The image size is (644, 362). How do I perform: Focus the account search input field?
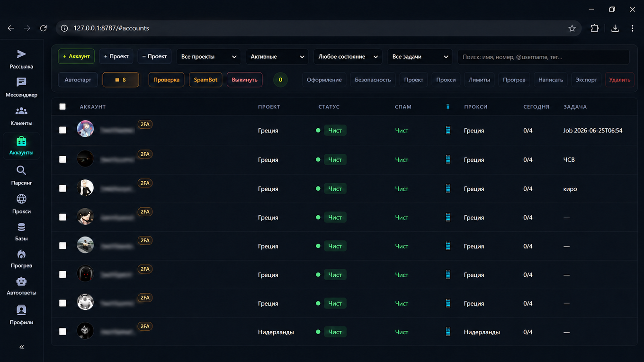pos(543,57)
